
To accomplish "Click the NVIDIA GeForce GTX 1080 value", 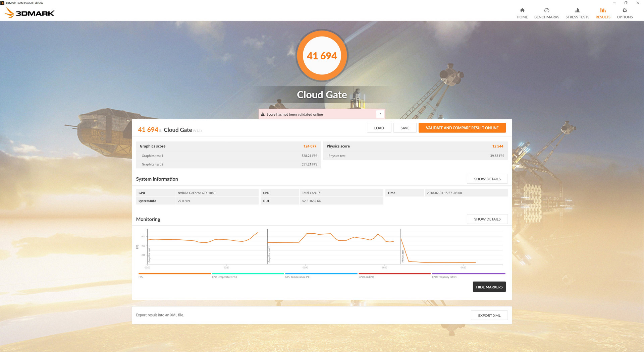I will (x=197, y=193).
